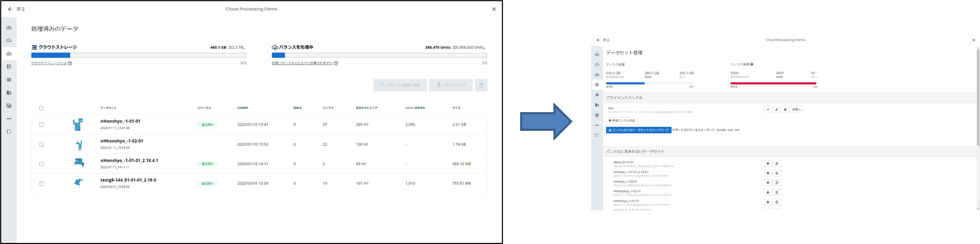Open the 処理バランスはどのように計算されますか link

pyautogui.click(x=302, y=63)
